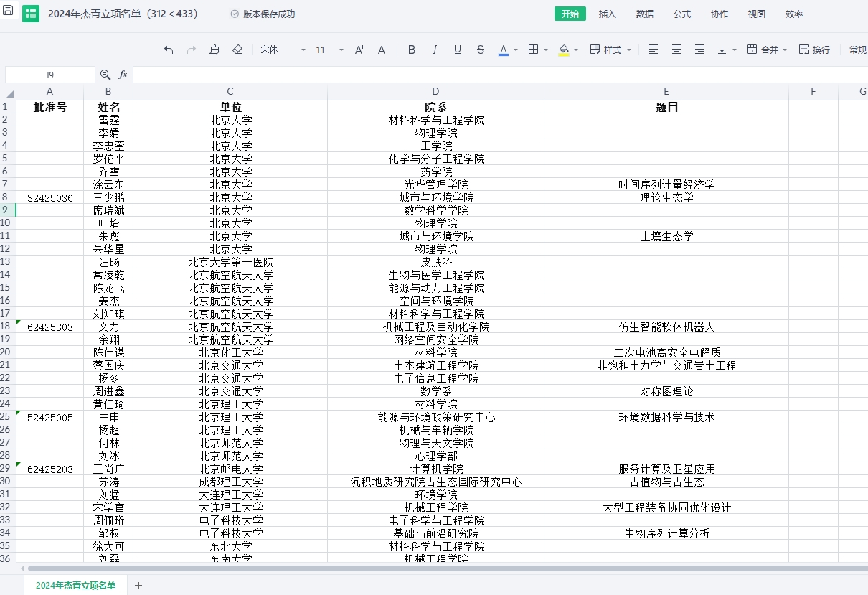Select row 9 header
868x595 pixels.
click(8, 210)
